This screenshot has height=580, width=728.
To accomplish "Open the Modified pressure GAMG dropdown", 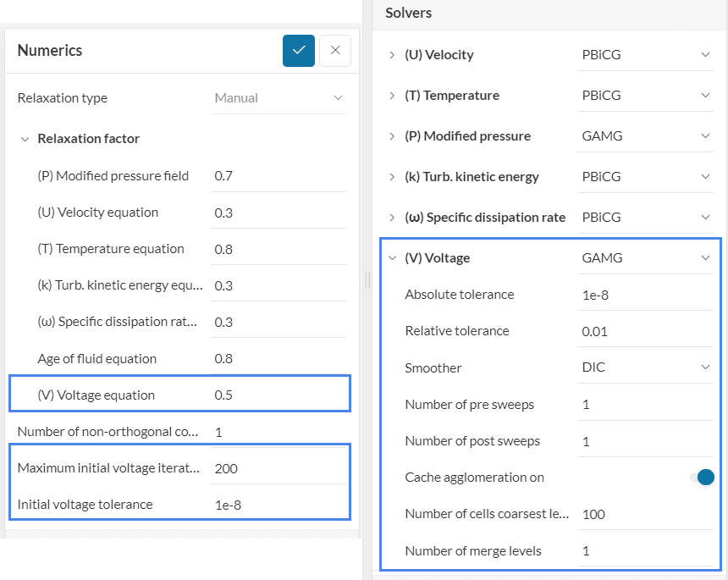I will click(646, 136).
